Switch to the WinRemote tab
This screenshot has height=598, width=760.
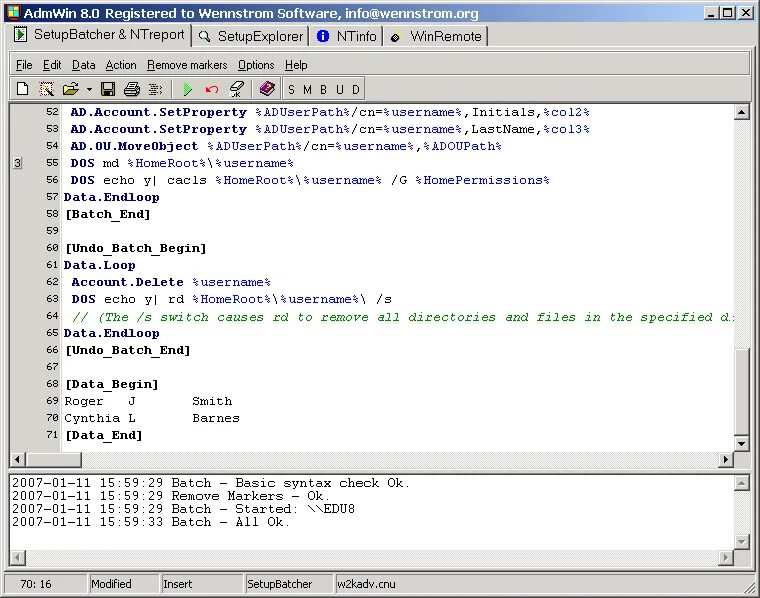click(x=436, y=36)
